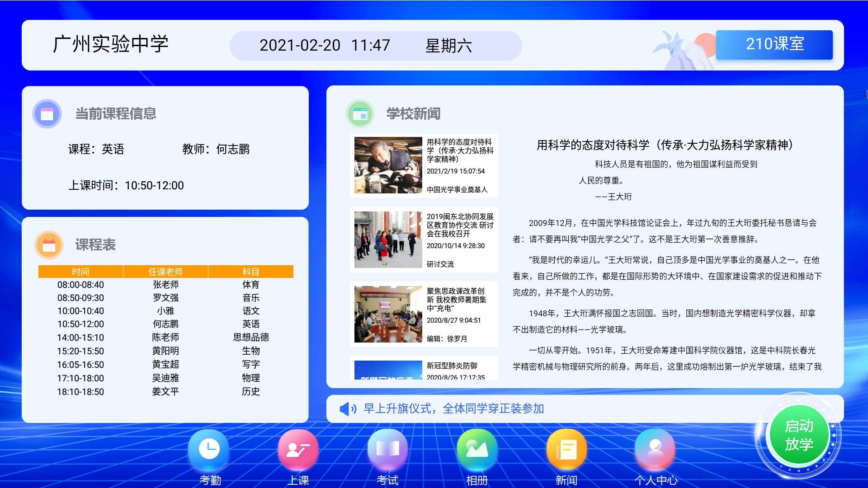Open the 个人中心 profile icon

(655, 449)
